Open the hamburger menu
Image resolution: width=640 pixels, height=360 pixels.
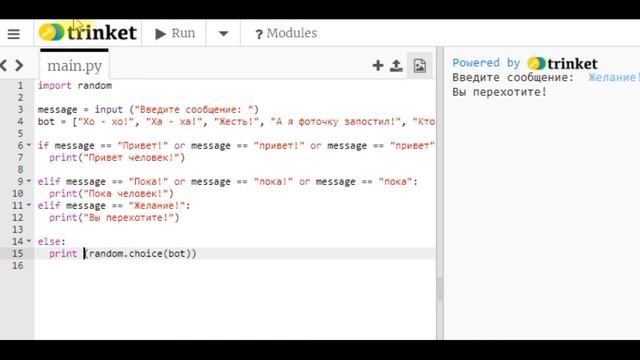pyautogui.click(x=14, y=34)
